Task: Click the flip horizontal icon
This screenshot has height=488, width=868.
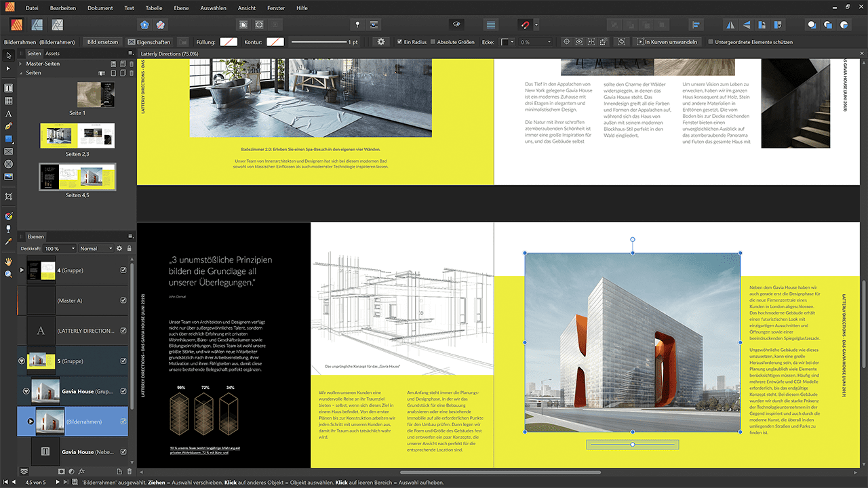Action: [730, 25]
